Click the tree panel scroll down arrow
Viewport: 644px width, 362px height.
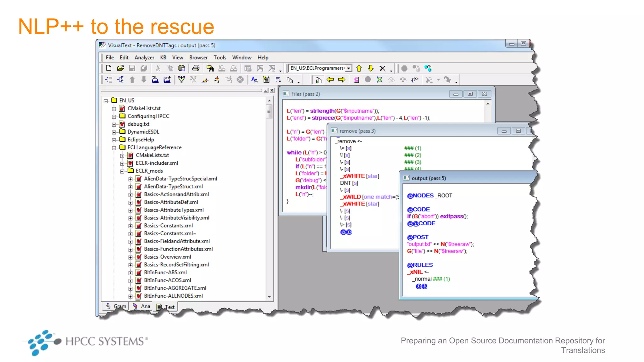pyautogui.click(x=269, y=297)
